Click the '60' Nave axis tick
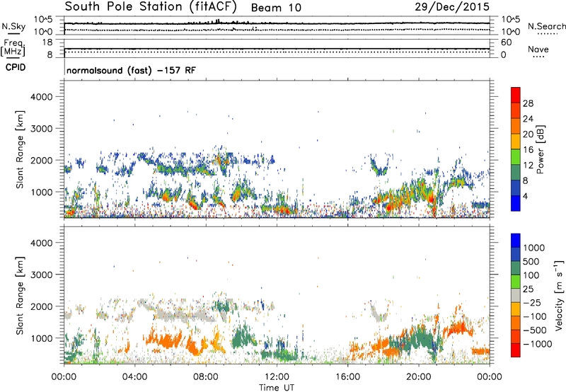 [x=506, y=42]
